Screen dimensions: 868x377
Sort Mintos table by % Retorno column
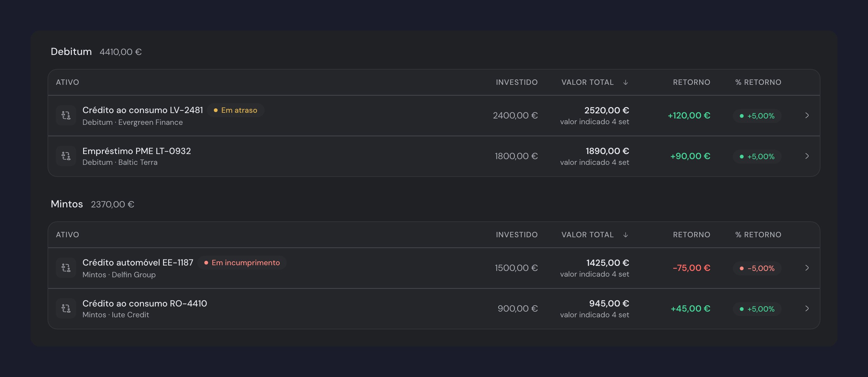coord(758,235)
